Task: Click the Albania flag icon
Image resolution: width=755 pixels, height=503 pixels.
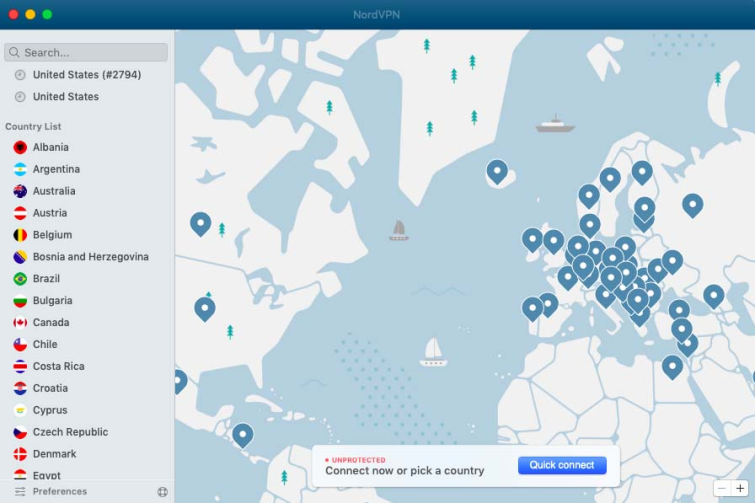Action: (20, 147)
